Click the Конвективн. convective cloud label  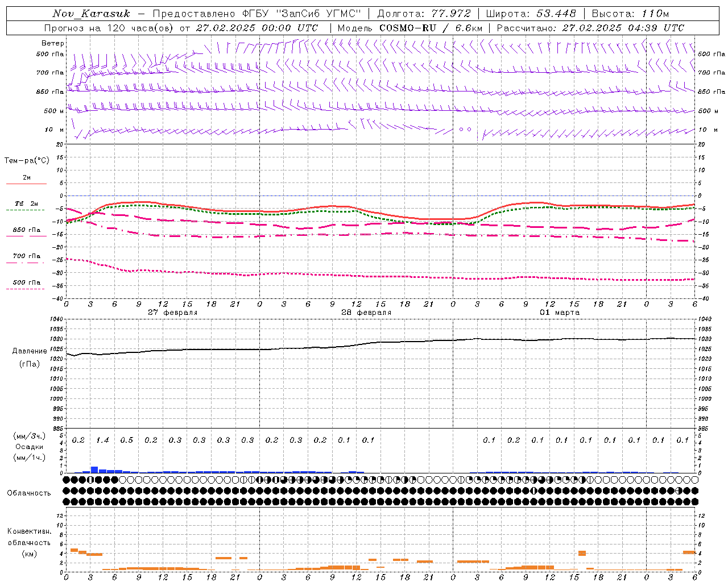[x=29, y=531]
